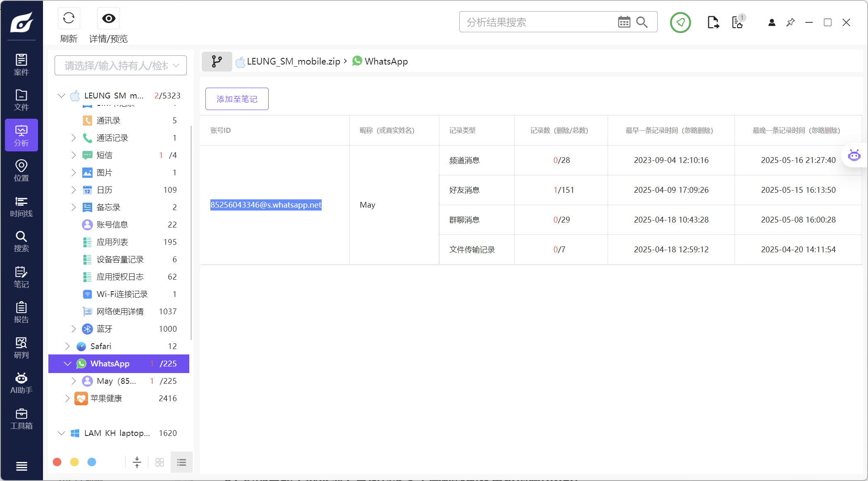Open the Timeline (时间线) sidebar section
The width and height of the screenshot is (868, 481).
[21, 206]
